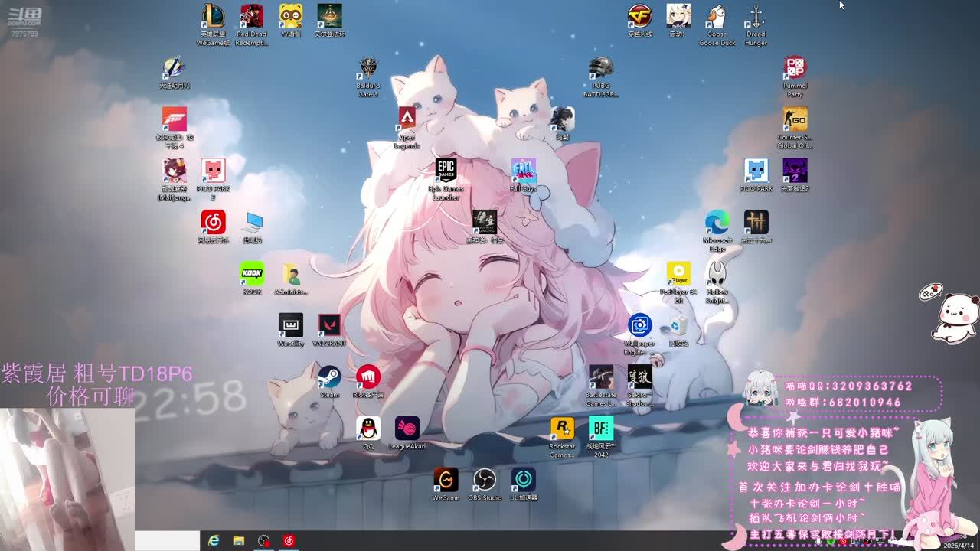Select the Elden Ring desktop shortcut
This screenshot has height=551, width=980.
click(329, 21)
